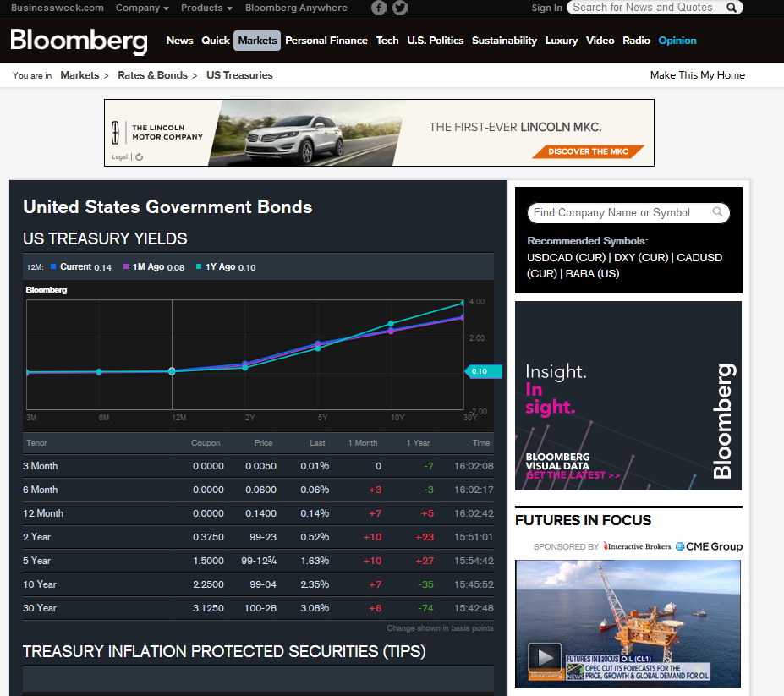Image resolution: width=784 pixels, height=696 pixels.
Task: Click the Futures in Focus heading
Action: [583, 520]
